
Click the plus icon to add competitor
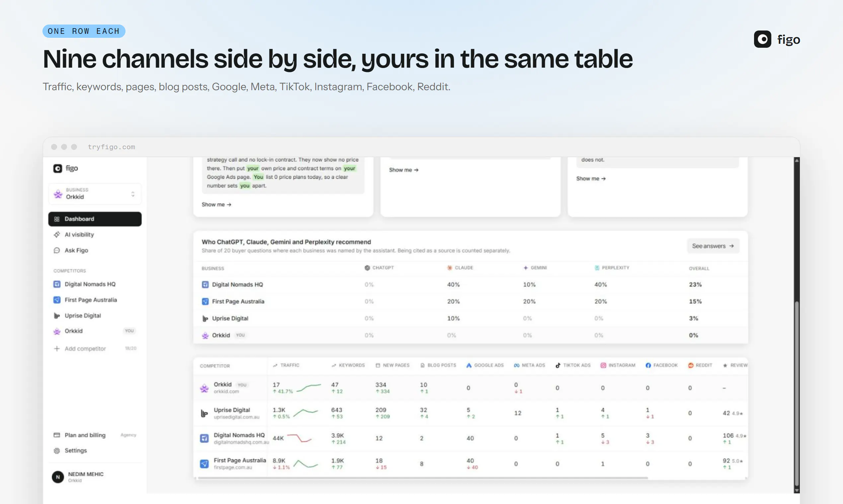pos(57,349)
